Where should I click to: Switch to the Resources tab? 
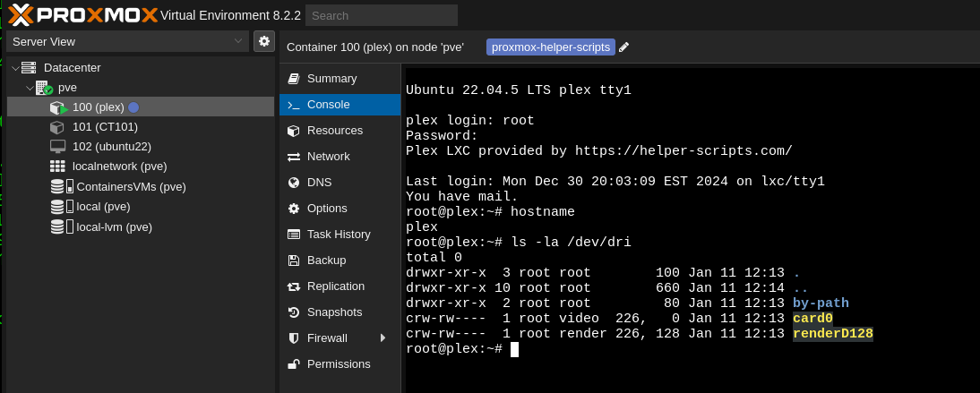pyautogui.click(x=334, y=131)
